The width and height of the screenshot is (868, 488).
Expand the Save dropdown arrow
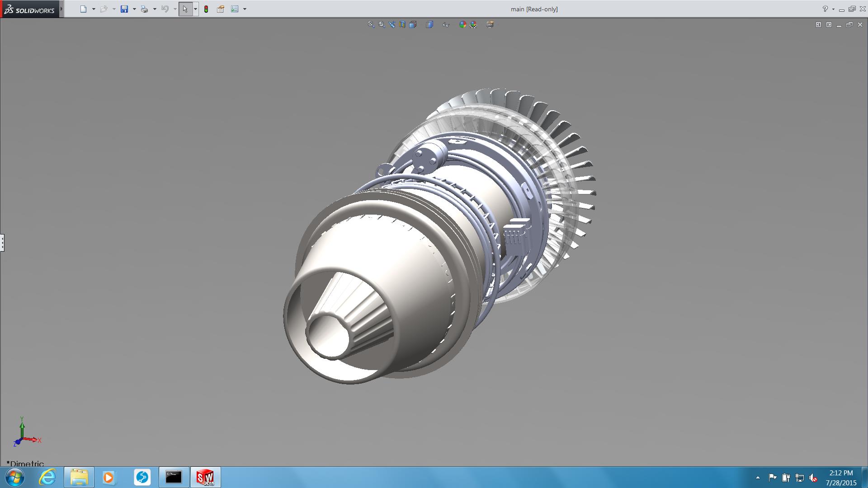(134, 9)
